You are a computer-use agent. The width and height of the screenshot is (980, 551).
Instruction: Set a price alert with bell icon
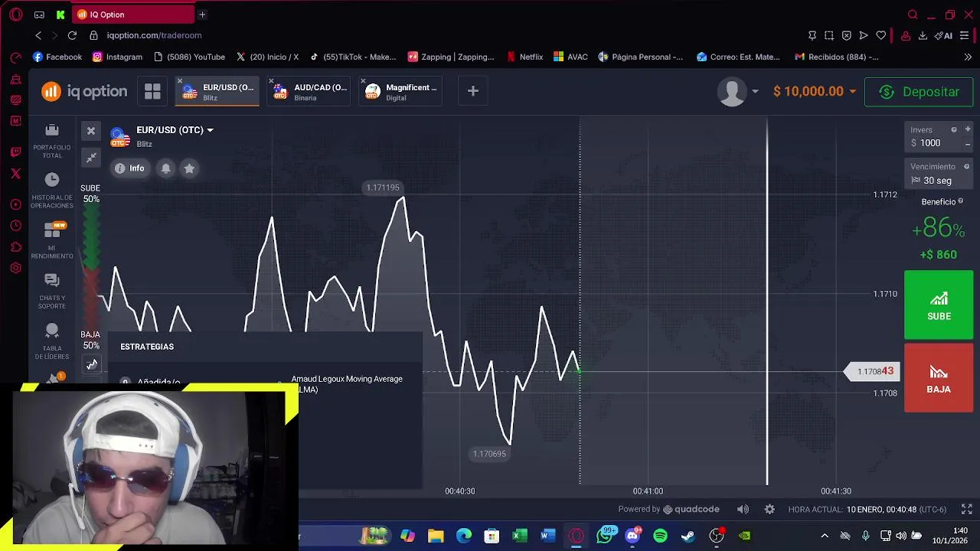[166, 168]
